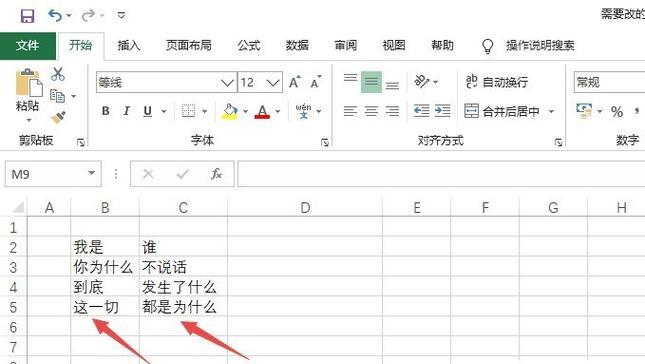Toggle Italic formatting

[126, 111]
